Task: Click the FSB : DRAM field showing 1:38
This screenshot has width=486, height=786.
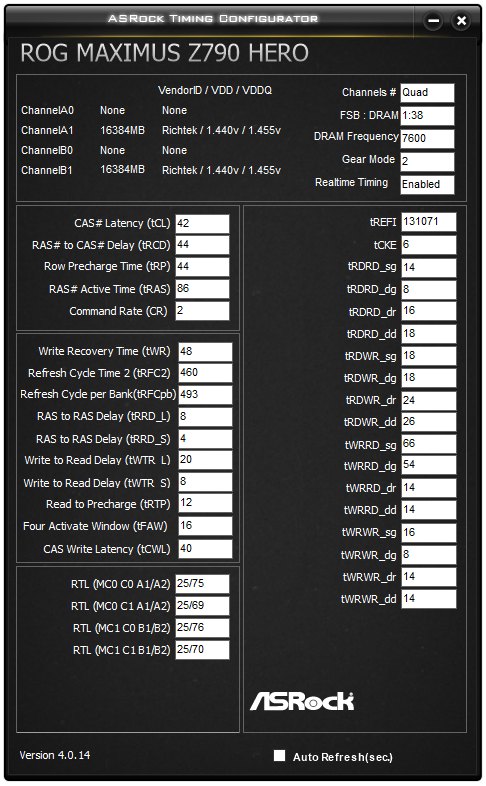Action: click(x=427, y=116)
